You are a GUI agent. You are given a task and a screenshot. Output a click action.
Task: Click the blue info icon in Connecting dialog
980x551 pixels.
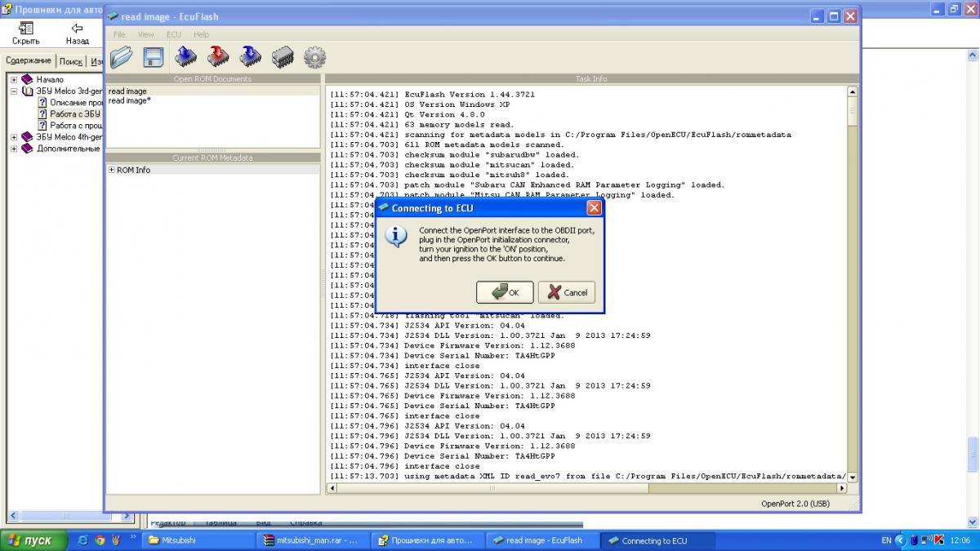click(396, 237)
